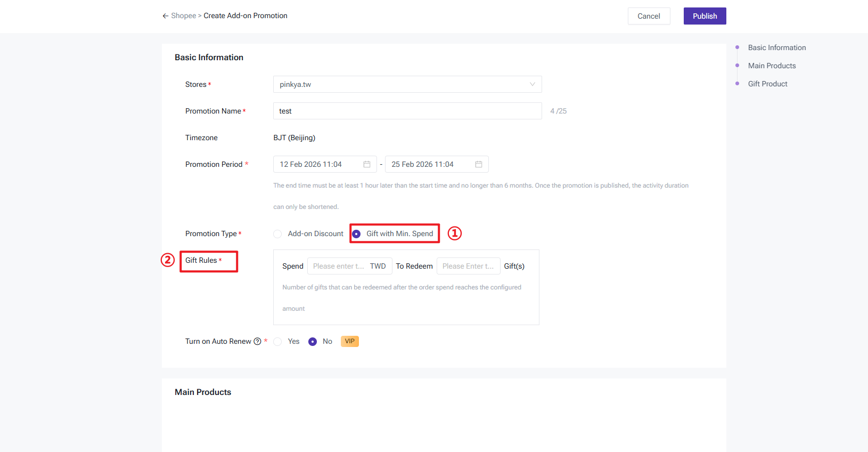Viewport: 868px width, 452px height.
Task: Jump to Gift Product section anchor
Action: click(767, 84)
